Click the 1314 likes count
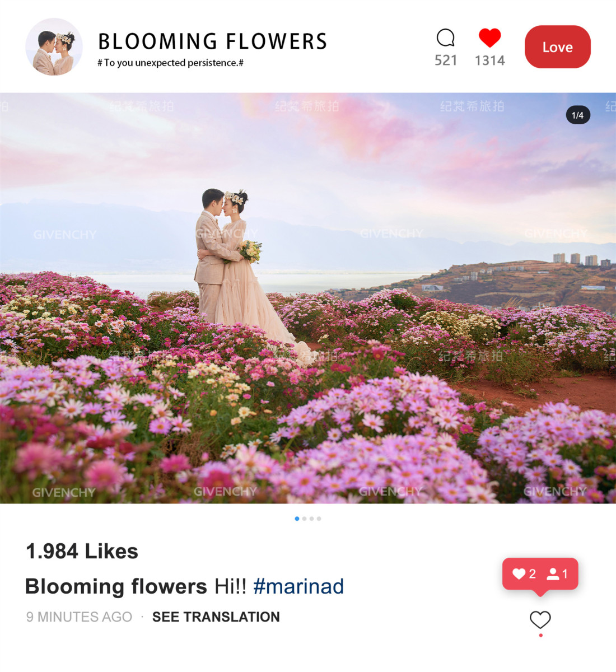The width and height of the screenshot is (616, 672). click(x=490, y=60)
